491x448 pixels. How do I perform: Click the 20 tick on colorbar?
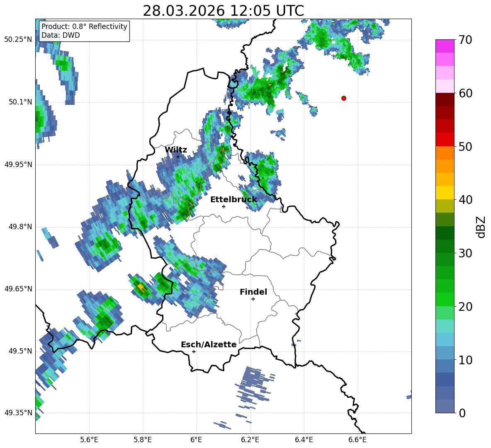point(465,307)
